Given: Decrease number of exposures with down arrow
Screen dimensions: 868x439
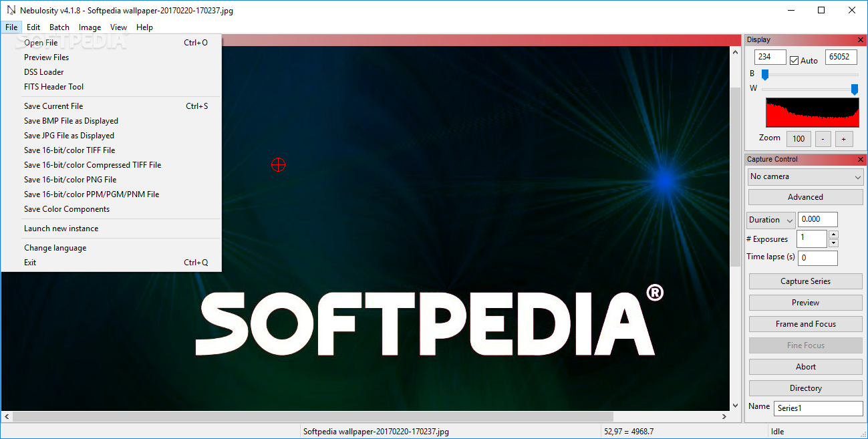Looking at the screenshot, I should point(833,243).
